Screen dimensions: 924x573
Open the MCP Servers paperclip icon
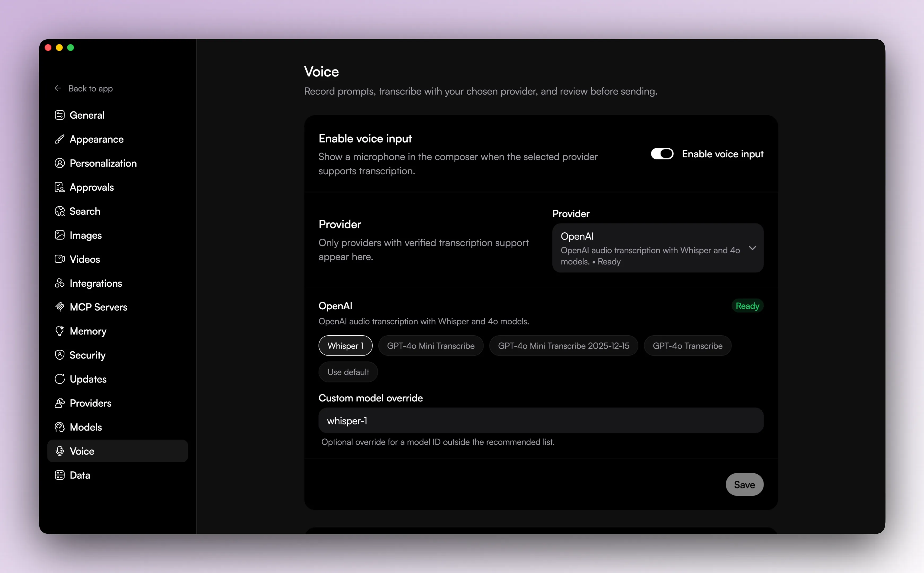pyautogui.click(x=60, y=307)
